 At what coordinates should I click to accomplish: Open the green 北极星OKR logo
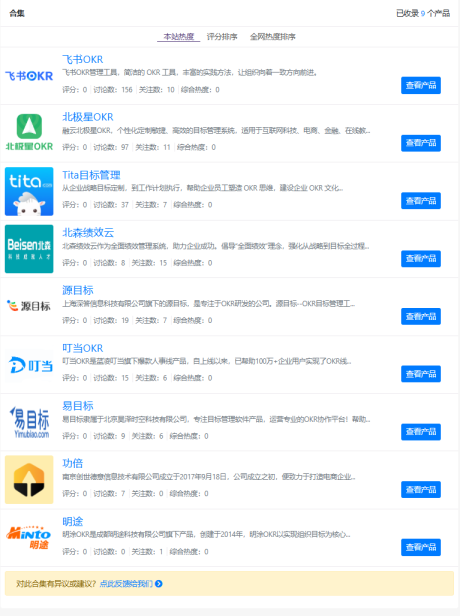(x=29, y=132)
